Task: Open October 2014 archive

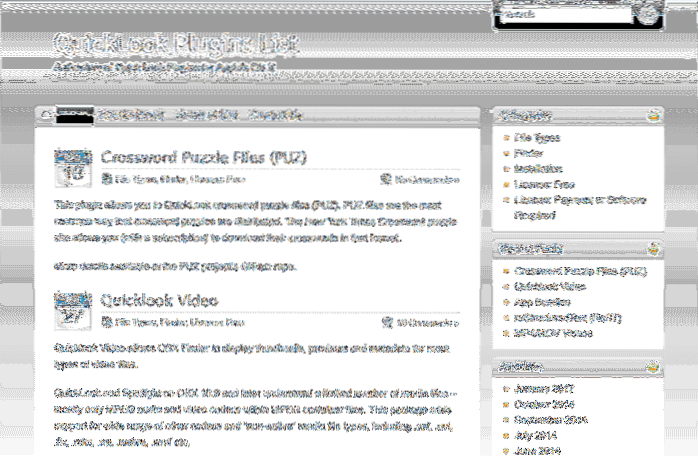Action: click(544, 404)
